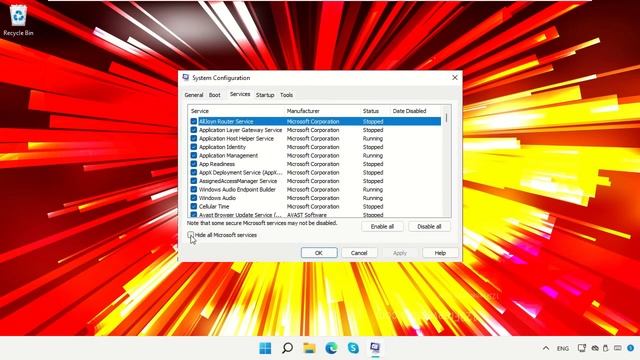Viewport: 640px width, 360px height.
Task: Select the Services tab
Action: point(240,94)
